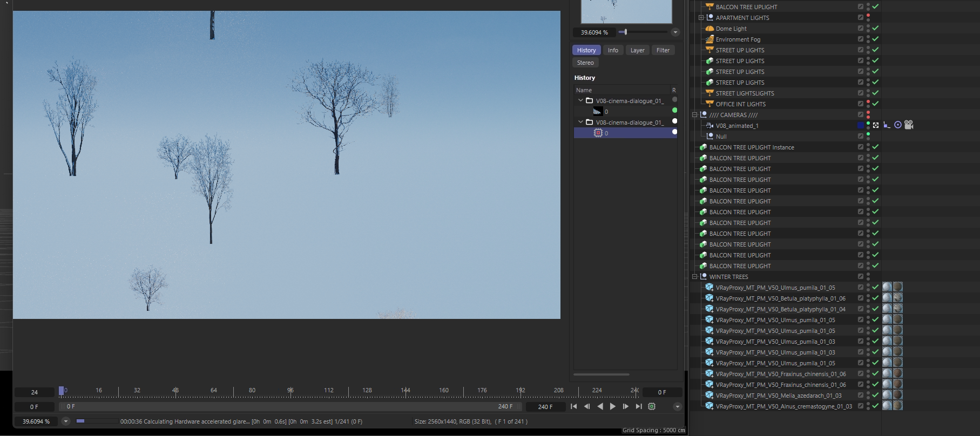Click the render progress bar in the status bar
Screen dimensions: 980x436
pyautogui.click(x=97, y=421)
